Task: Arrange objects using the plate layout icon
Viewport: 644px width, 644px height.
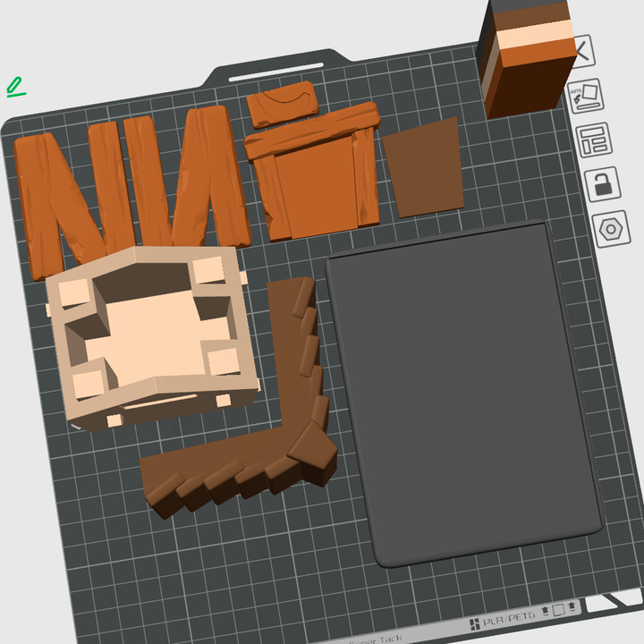Action: (x=592, y=140)
